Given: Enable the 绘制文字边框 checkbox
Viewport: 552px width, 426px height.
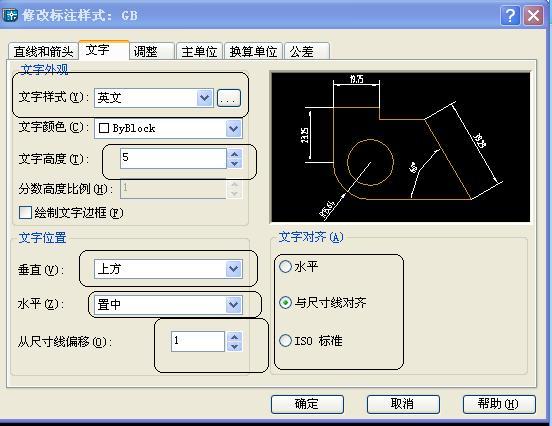Looking at the screenshot, I should [25, 213].
